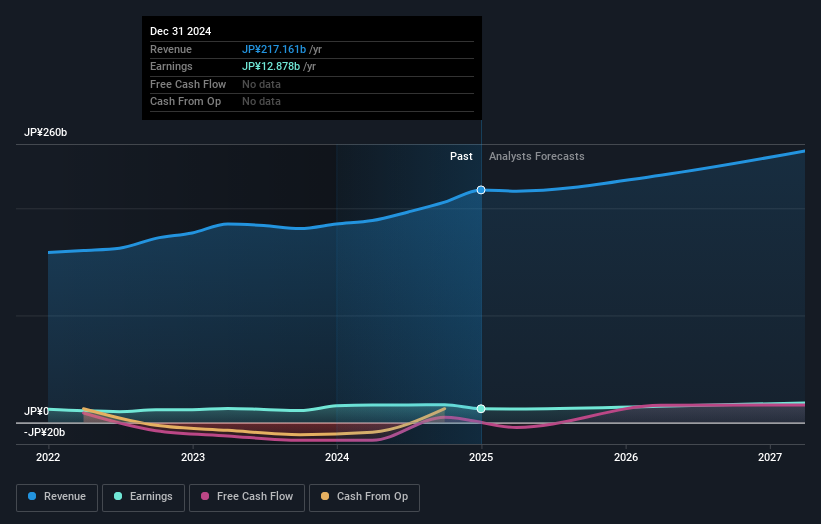This screenshot has width=821, height=524.
Task: Click the orange Cash From Op legend dot
Action: pos(325,496)
